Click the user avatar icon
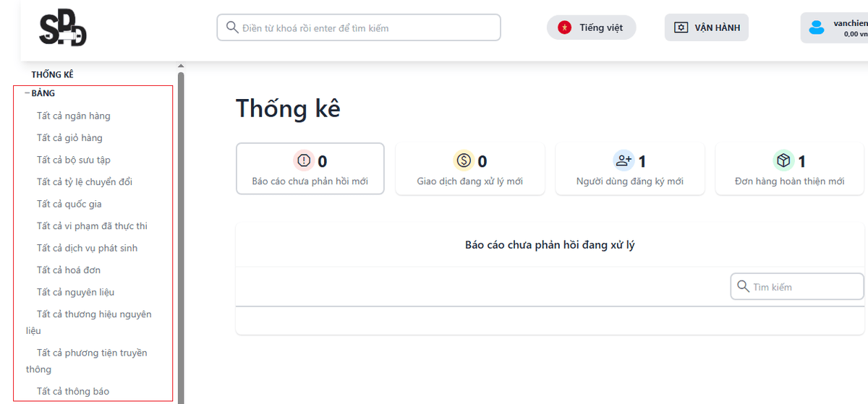This screenshot has height=404, width=868. click(817, 28)
